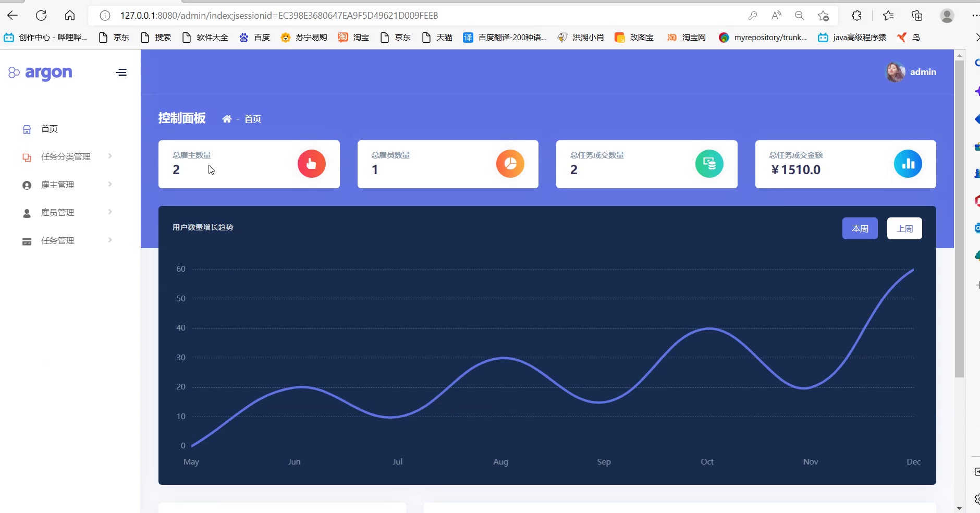Viewport: 980px width, 513px height.
Task: Open the browser Extensions puzzle icon
Action: [x=856, y=16]
